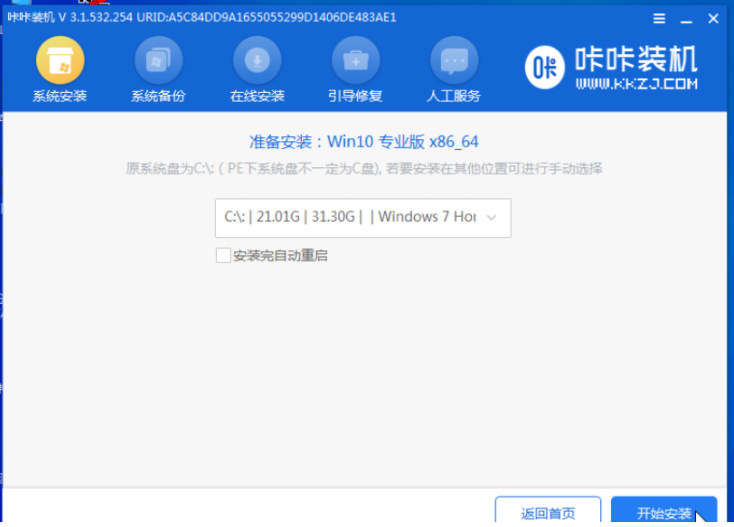734x527 pixels.
Task: Click the 人工服务 chat bubble icon
Action: [453, 62]
